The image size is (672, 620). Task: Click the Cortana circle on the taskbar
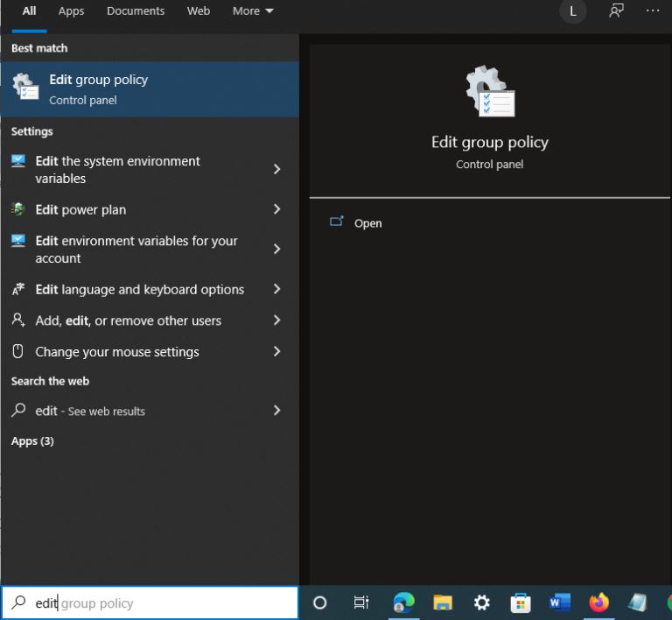319,602
